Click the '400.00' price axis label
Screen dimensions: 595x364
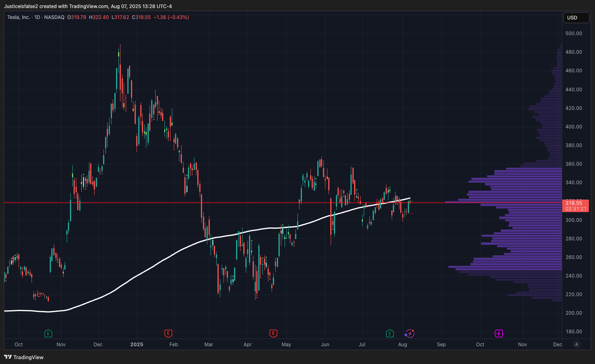(x=574, y=127)
